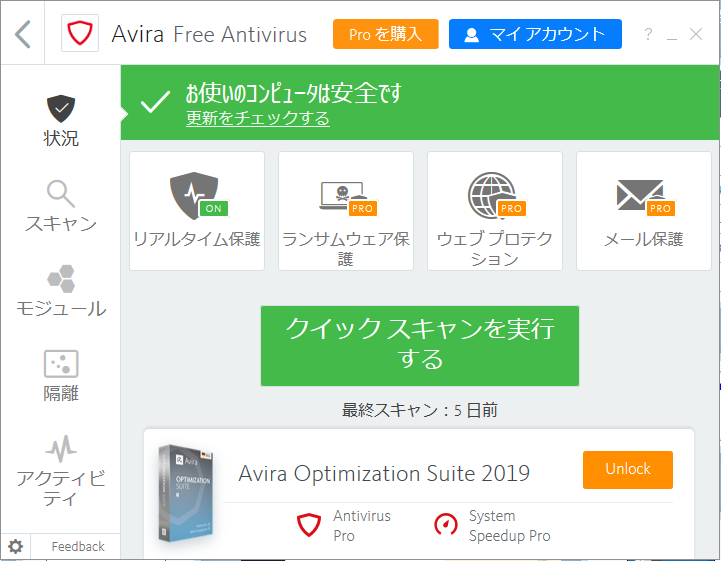Select the ransomware protection (ランサムウェア保護) tile

point(346,211)
